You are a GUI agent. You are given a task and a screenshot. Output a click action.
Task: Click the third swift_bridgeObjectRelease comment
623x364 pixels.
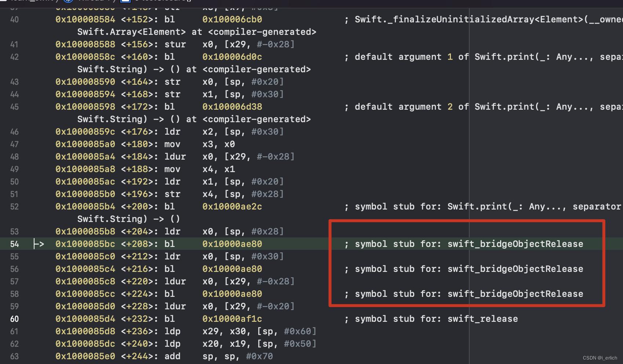464,294
